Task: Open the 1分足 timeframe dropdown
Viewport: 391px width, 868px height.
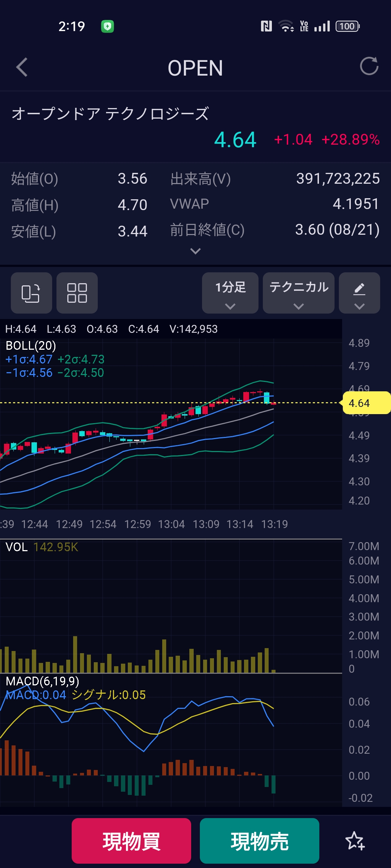Action: click(x=230, y=293)
